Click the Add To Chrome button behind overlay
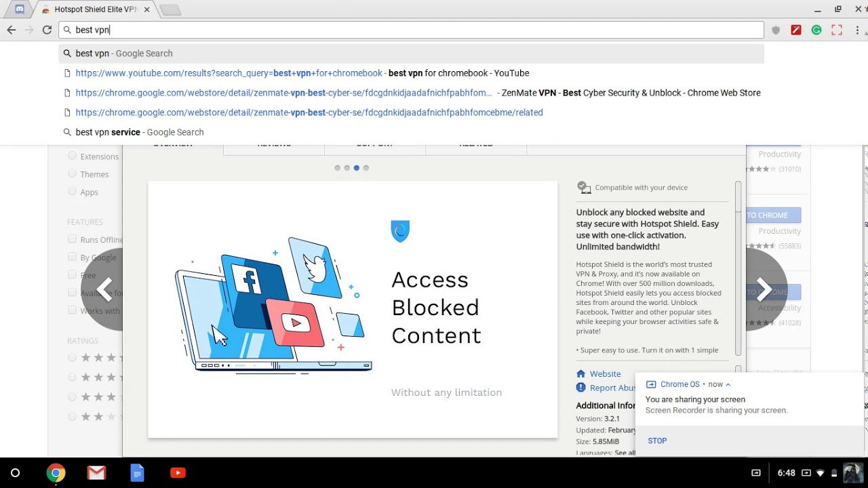This screenshot has height=488, width=868. click(x=773, y=215)
